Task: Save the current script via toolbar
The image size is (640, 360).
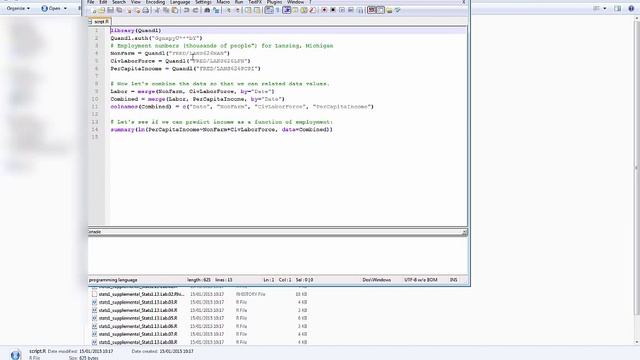Action: 110,10
